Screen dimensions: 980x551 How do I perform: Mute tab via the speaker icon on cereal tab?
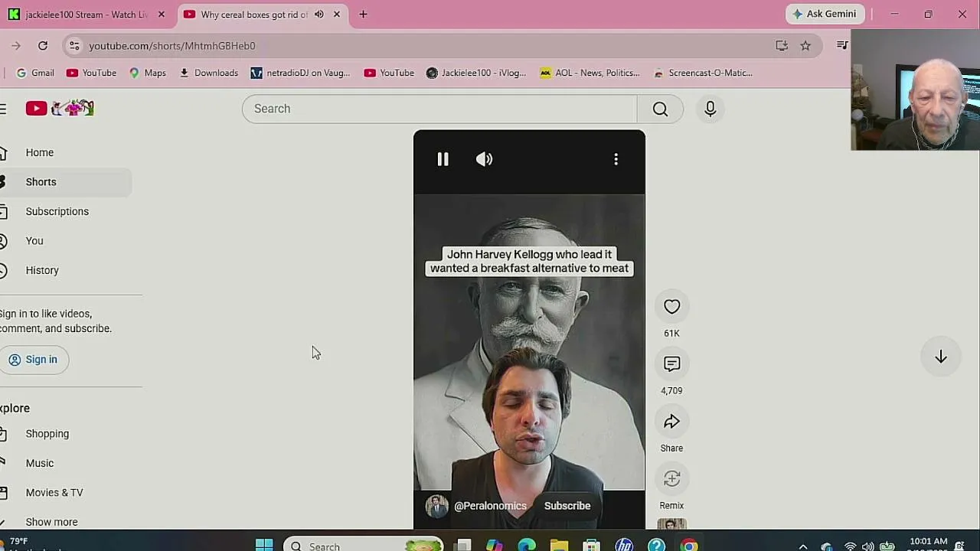(x=318, y=15)
